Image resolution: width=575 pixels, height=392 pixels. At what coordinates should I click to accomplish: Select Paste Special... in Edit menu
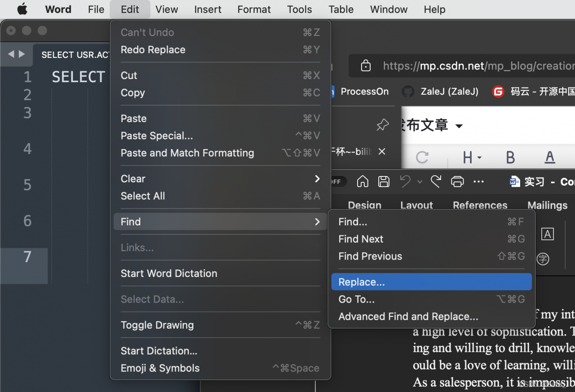click(x=157, y=136)
